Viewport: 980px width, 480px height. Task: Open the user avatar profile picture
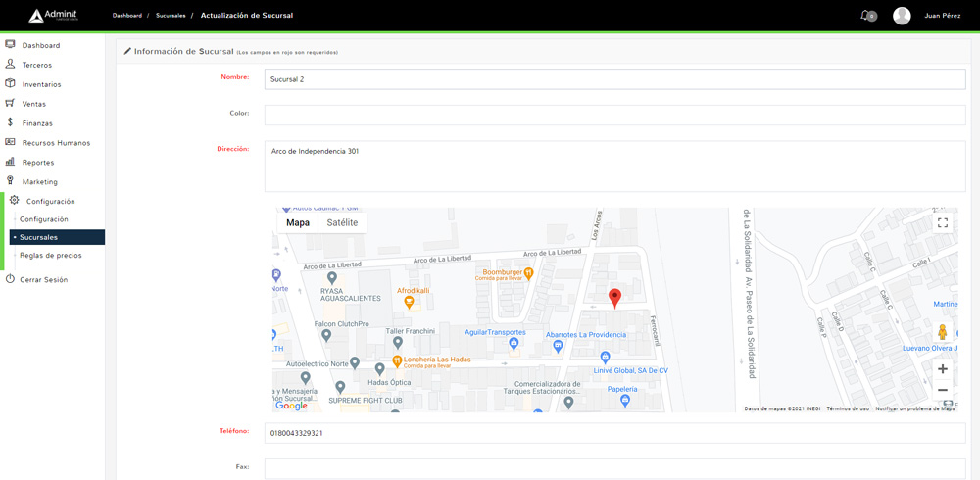902,16
